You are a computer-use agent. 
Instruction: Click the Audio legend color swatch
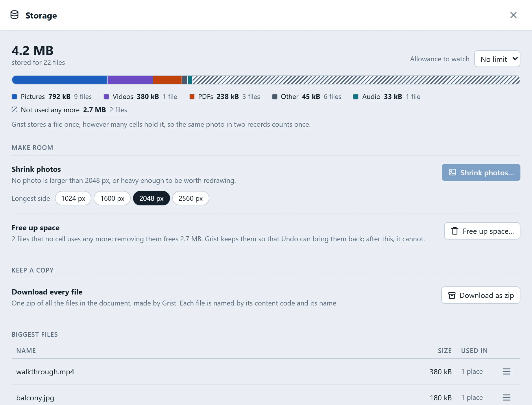click(x=356, y=97)
